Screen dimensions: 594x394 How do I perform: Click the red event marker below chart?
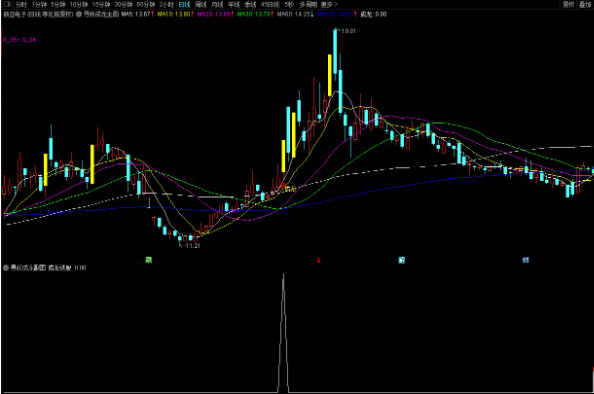tap(319, 260)
